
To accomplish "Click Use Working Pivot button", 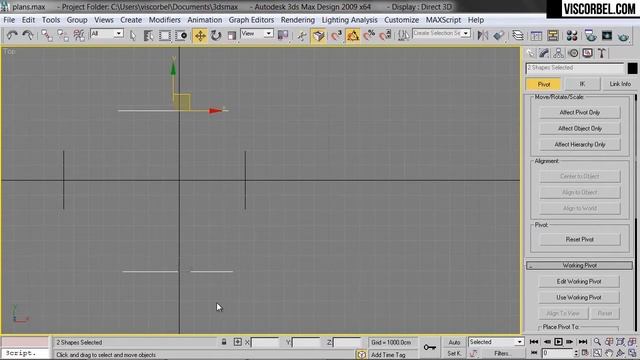I will pyautogui.click(x=579, y=297).
